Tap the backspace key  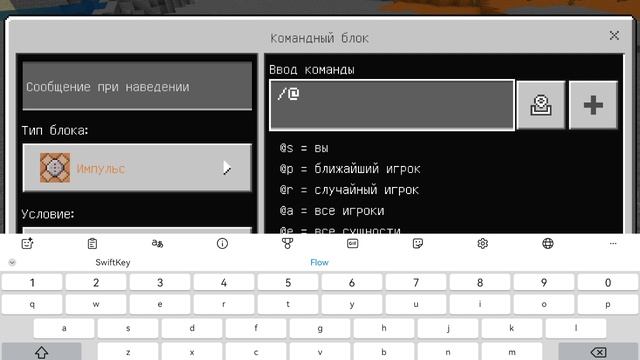(598, 351)
